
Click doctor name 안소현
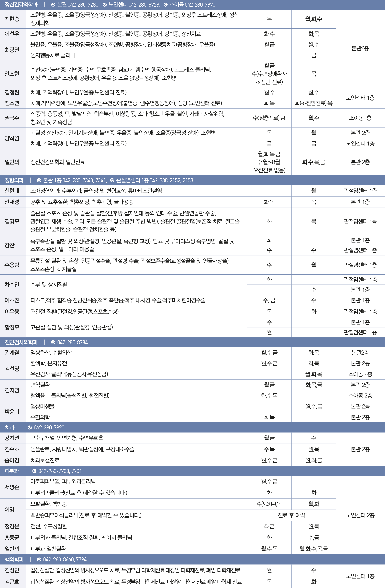tap(12, 74)
